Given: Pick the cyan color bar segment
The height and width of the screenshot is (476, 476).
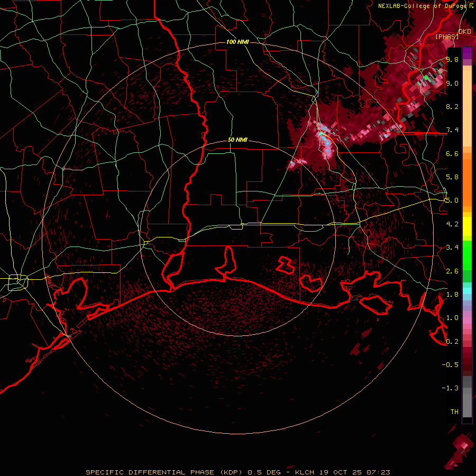Looking at the screenshot, I should 467,291.
